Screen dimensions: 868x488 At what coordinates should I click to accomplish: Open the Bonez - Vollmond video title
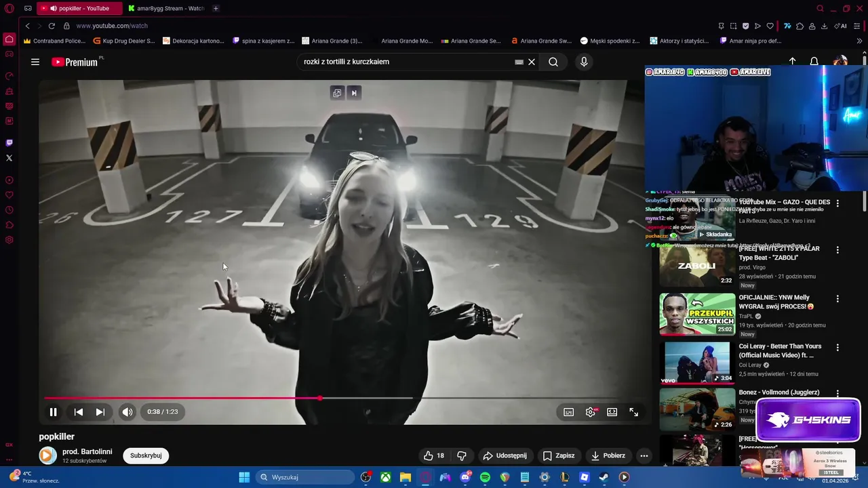(779, 392)
